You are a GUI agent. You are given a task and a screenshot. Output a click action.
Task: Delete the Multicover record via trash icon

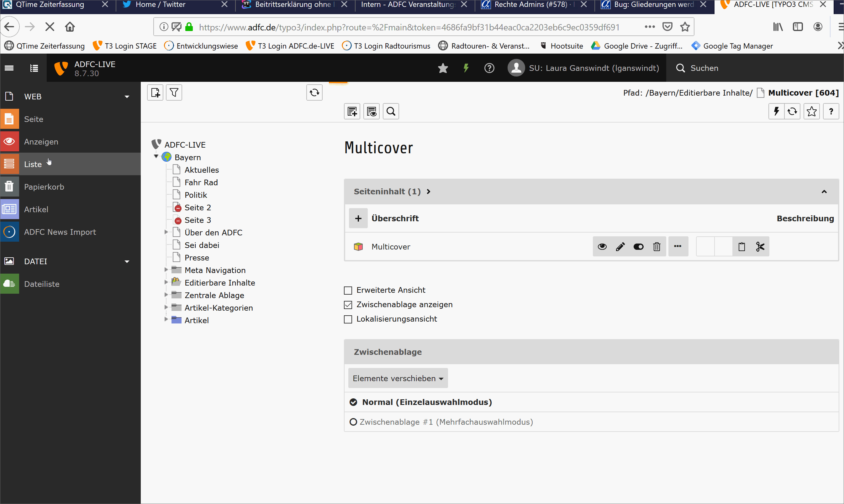click(657, 247)
